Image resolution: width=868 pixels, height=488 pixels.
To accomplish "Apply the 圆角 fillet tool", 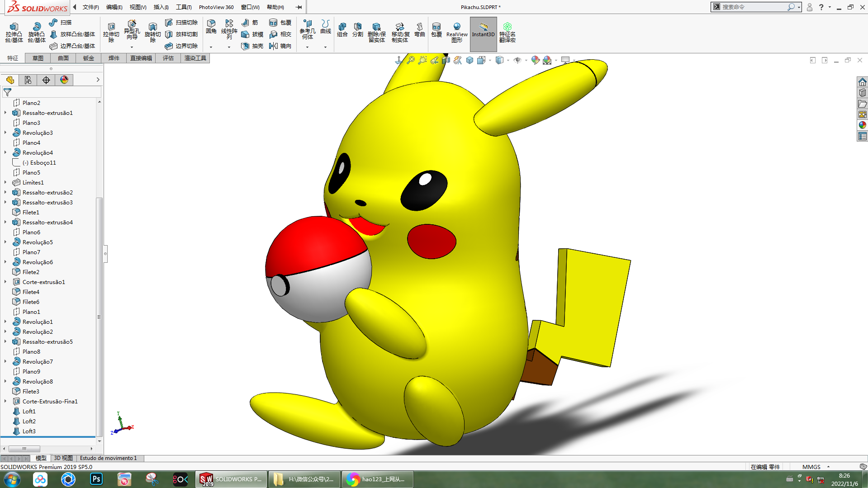I will pos(211,27).
